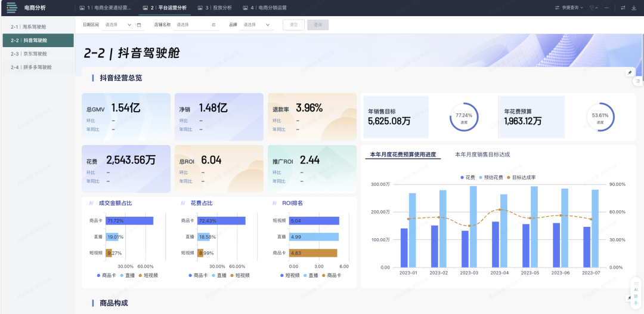Click the 71.72% 商品卡 bar in 成交金额占比
Viewport: 644px width, 314px height.
(129, 221)
